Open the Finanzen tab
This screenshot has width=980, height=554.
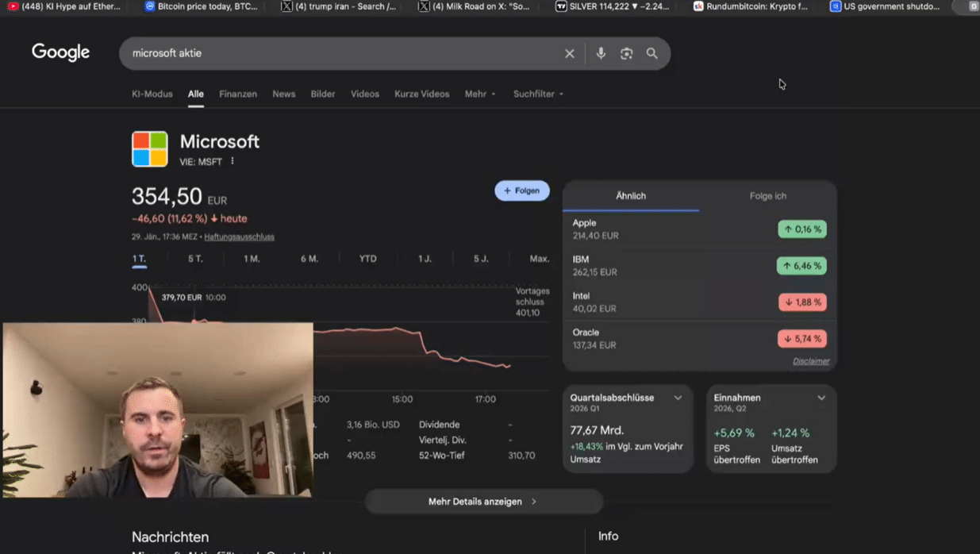coord(238,94)
